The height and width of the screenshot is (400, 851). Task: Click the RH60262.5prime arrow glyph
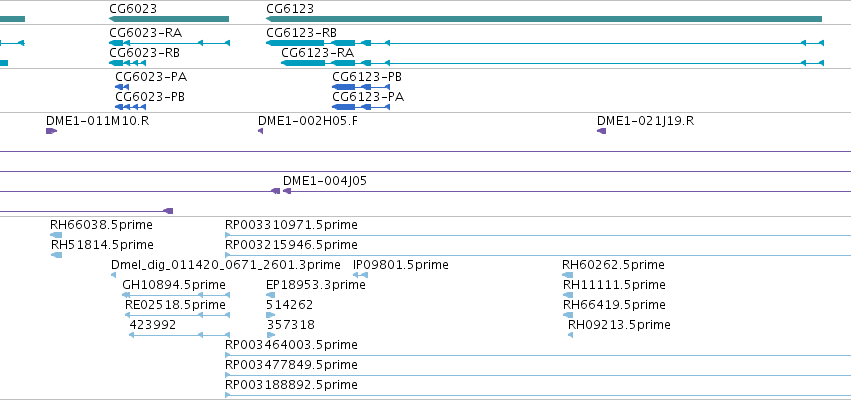coord(568,275)
